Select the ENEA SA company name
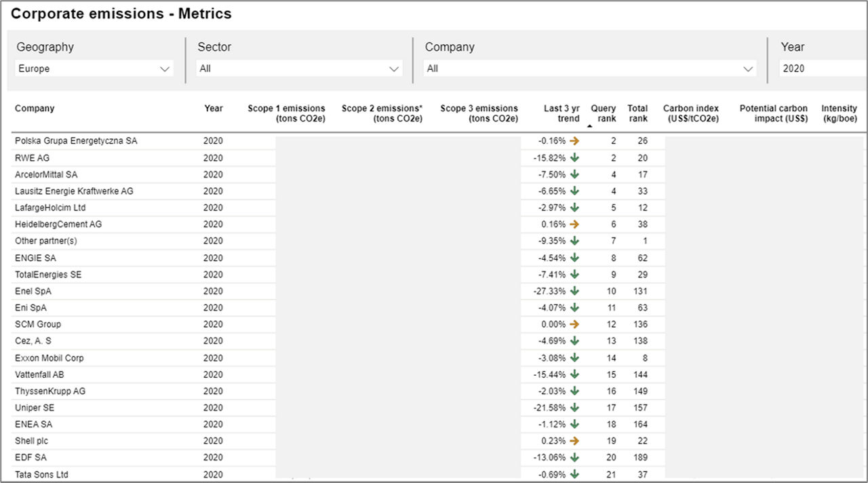This screenshot has height=483, width=868. pos(34,424)
